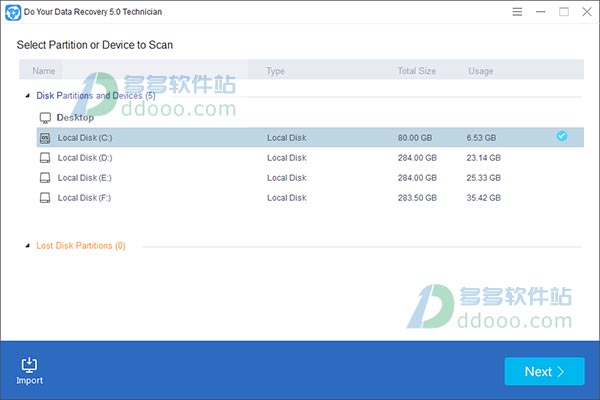600x400 pixels.
Task: Sort by the Total Size column header
Action: coord(417,71)
